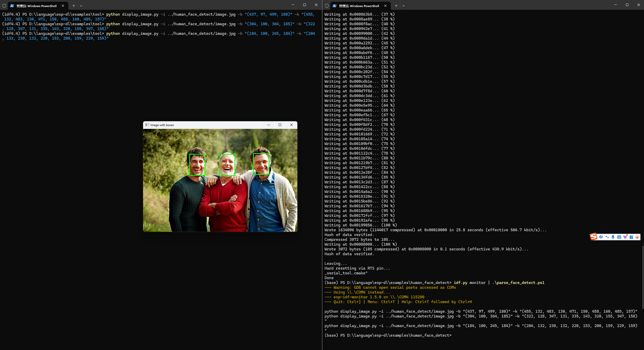Activate Sogou voice input microphone
644x350 pixels.
(613, 237)
